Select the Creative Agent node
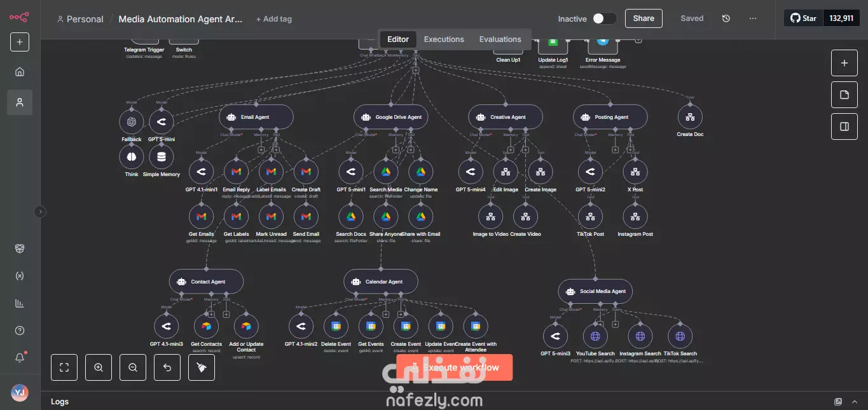 pos(506,117)
